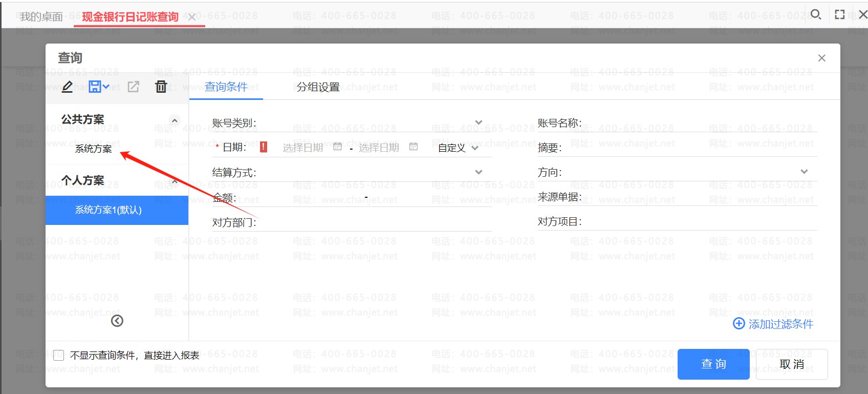Select the 现金银行日记账查询 tab
This screenshot has width=868, height=394.
pyautogui.click(x=130, y=17)
